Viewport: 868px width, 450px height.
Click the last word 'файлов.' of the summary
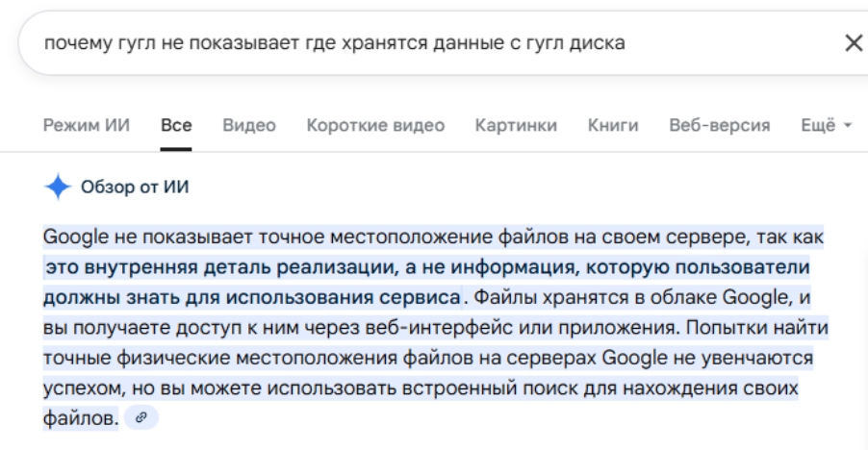coord(81,418)
